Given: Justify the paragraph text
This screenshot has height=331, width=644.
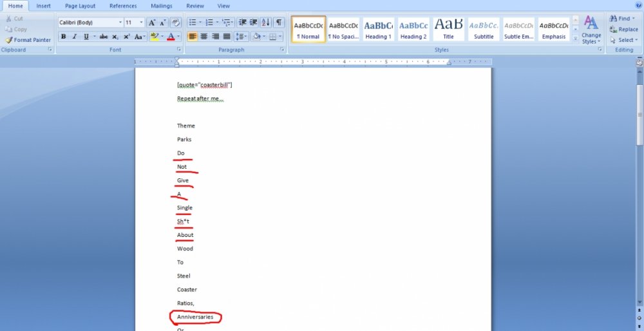Looking at the screenshot, I should pyautogui.click(x=227, y=37).
